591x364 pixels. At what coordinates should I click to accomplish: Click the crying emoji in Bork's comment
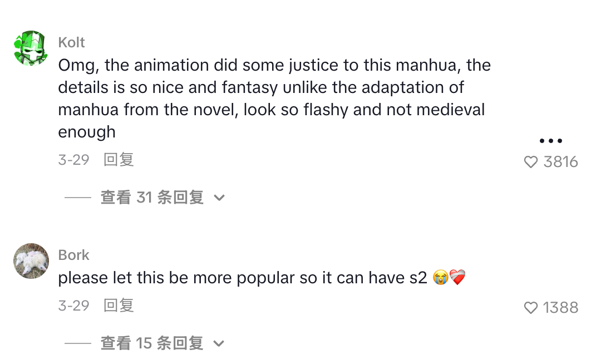click(440, 278)
